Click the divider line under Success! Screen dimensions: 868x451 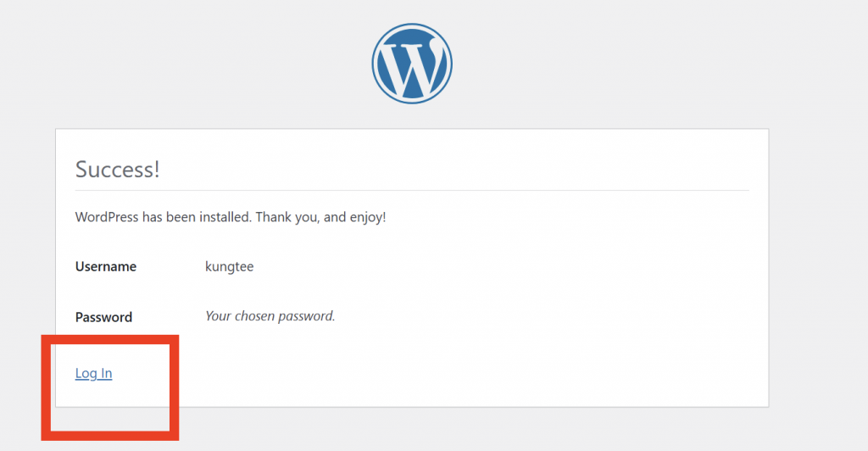[x=412, y=190]
